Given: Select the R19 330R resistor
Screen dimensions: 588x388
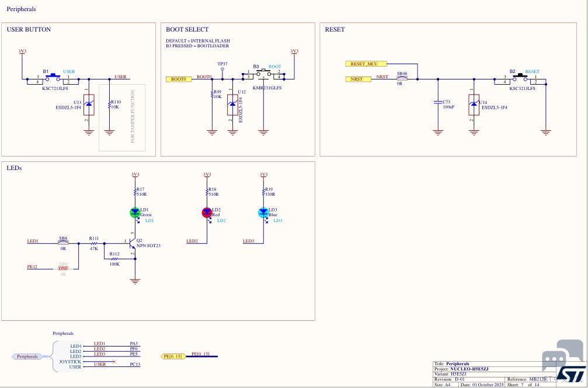Looking at the screenshot, I should 263,192.
